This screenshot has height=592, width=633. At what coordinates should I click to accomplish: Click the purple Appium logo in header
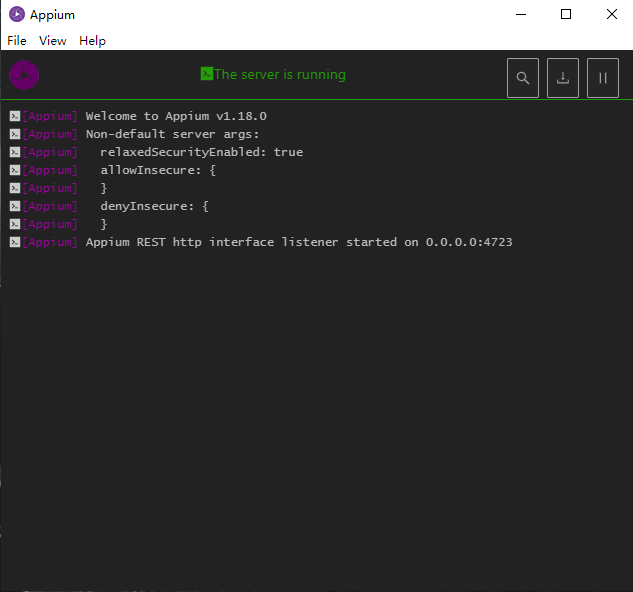[24, 75]
